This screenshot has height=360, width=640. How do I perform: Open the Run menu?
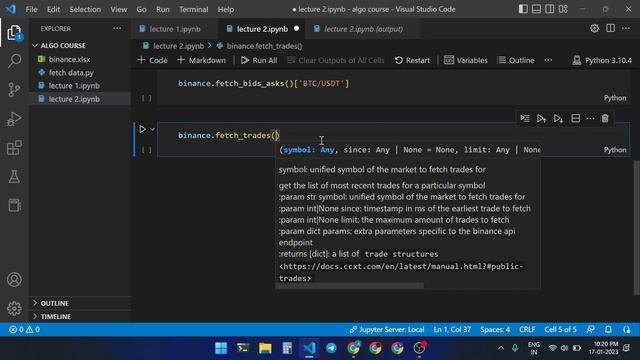pyautogui.click(x=162, y=9)
